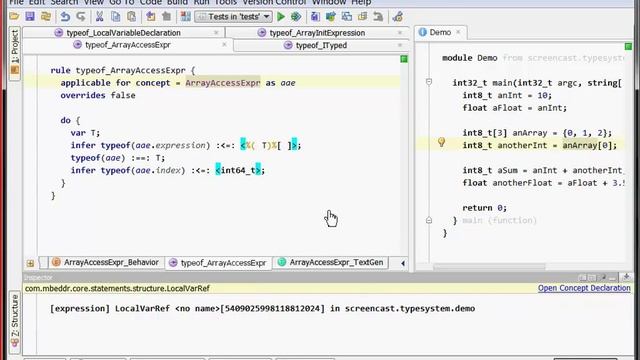The width and height of the screenshot is (640, 360).
Task: Click the green status square in rule editor
Action: 404,59
